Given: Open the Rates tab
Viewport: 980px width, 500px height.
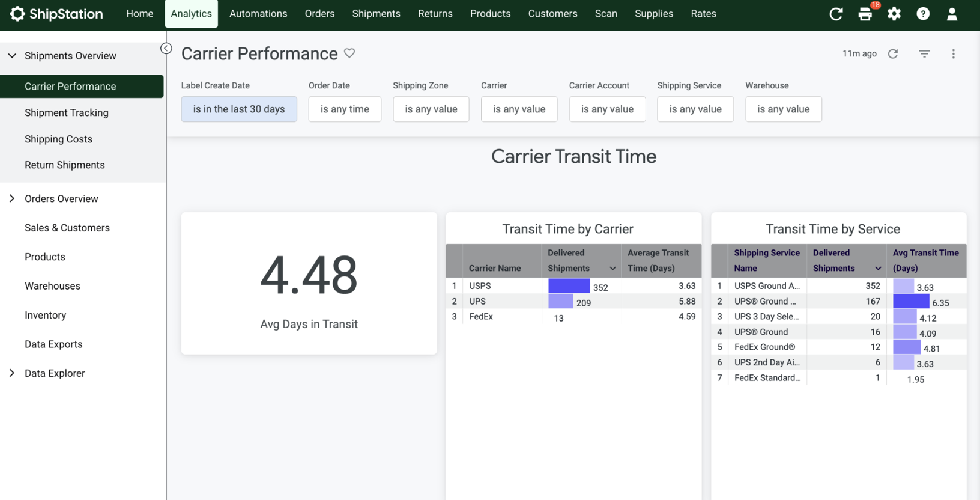Looking at the screenshot, I should pyautogui.click(x=703, y=14).
